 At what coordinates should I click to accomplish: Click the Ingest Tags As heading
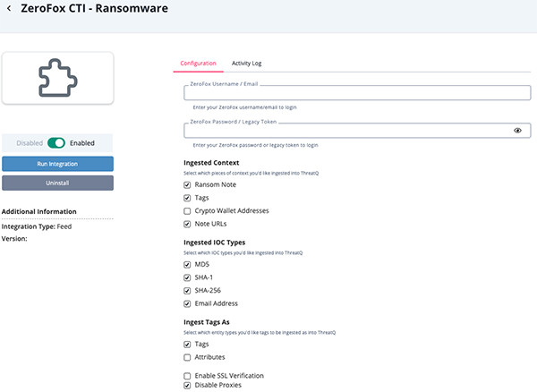(x=207, y=322)
